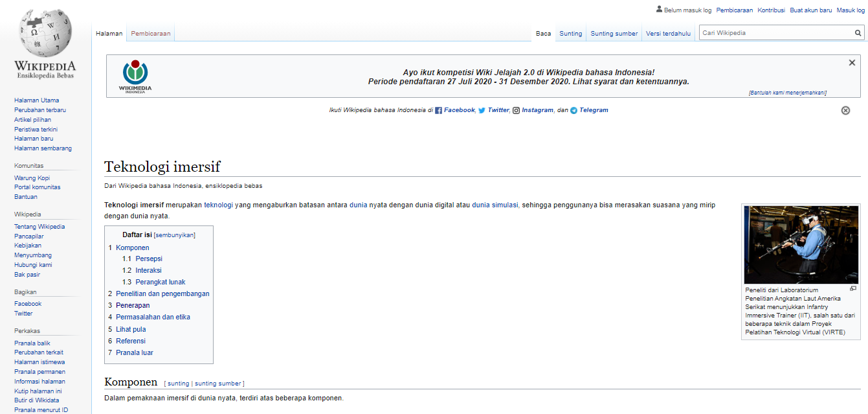868x414 pixels.
Task: Click the teknologi link in intro
Action: (x=218, y=205)
